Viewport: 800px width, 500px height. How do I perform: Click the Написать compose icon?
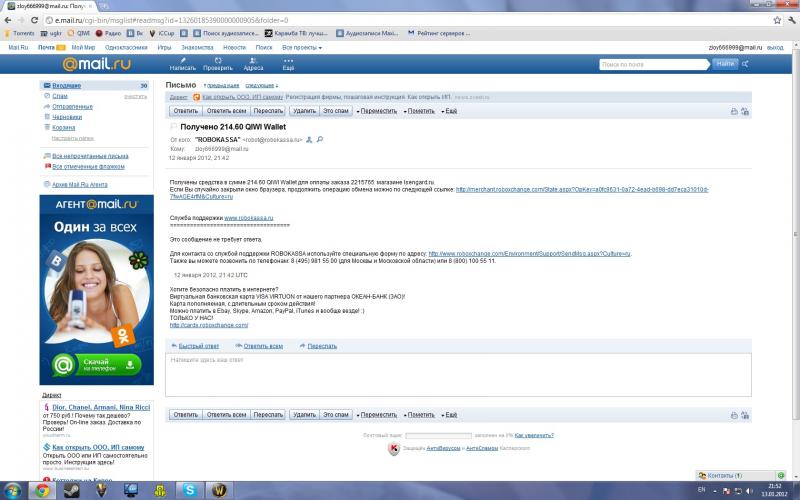coord(183,64)
